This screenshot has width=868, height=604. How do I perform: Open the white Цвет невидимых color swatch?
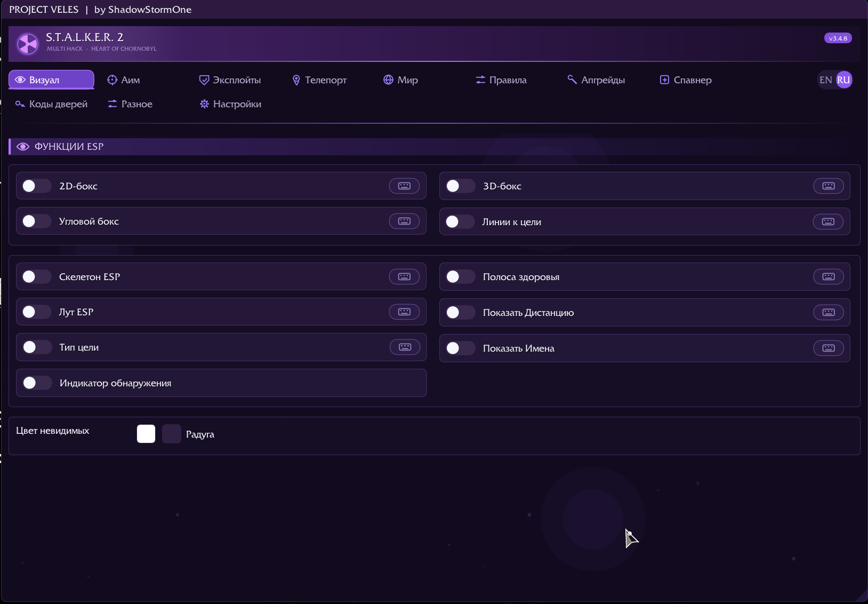[146, 434]
